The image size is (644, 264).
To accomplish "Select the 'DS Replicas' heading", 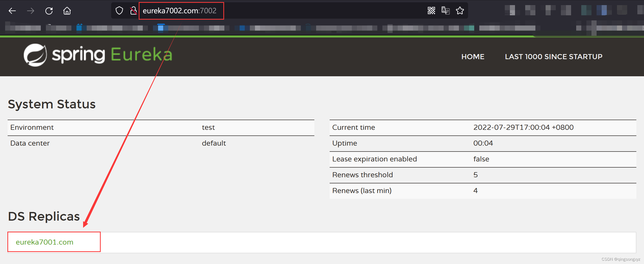I will (44, 216).
